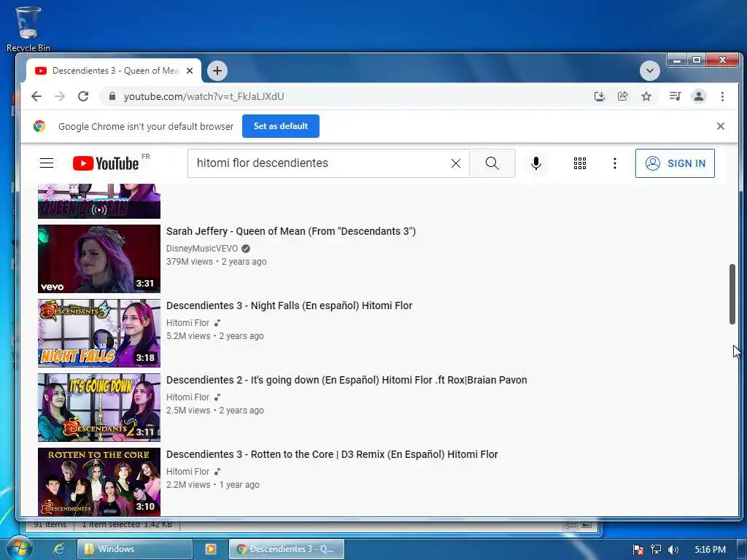The width and height of the screenshot is (747, 560).
Task: Click the browser forward arrow
Action: pyautogui.click(x=60, y=97)
